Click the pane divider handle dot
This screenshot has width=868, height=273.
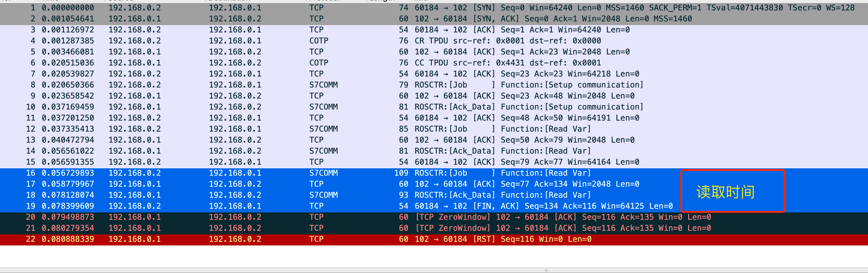(546, 270)
